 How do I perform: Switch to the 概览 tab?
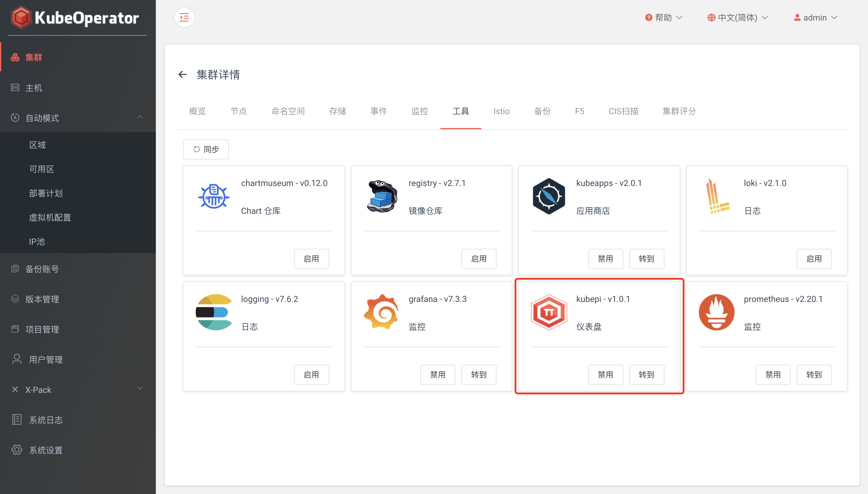click(197, 111)
